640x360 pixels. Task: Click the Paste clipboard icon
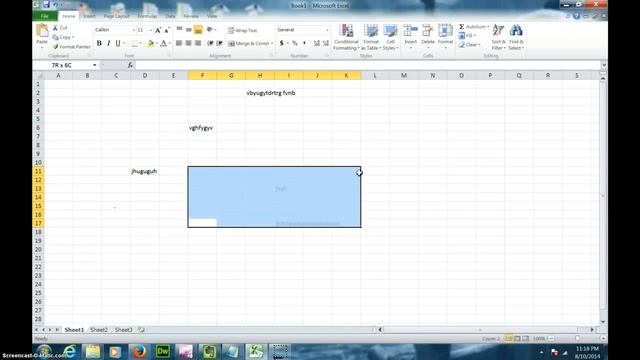[42, 31]
